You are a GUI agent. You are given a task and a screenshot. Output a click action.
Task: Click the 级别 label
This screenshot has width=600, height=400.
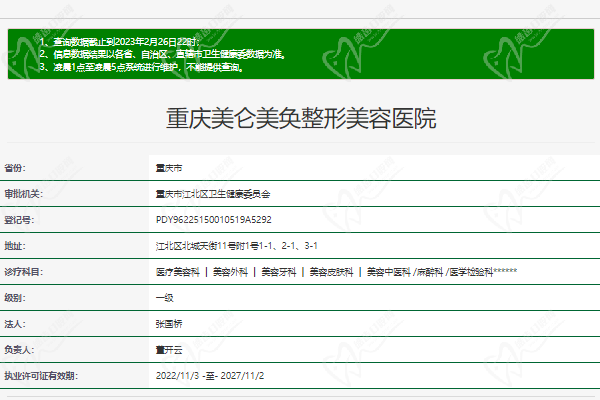tap(15, 298)
